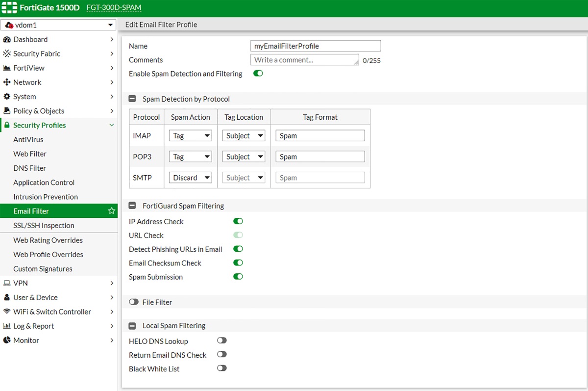Click SMTP Tag Format field
This screenshot has height=391, width=588.
click(320, 178)
